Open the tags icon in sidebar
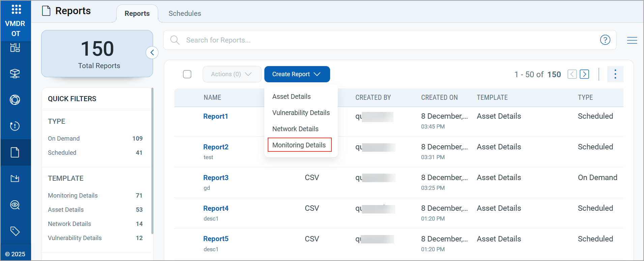 (15, 231)
